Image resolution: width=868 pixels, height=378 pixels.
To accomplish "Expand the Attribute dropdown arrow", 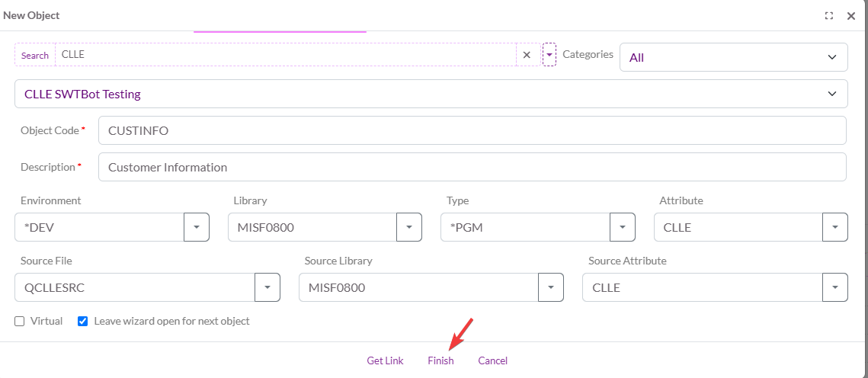I will pos(835,227).
